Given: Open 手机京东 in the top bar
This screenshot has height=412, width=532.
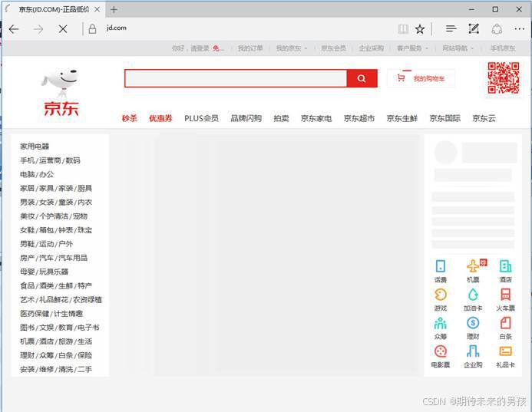Looking at the screenshot, I should tap(503, 48).
